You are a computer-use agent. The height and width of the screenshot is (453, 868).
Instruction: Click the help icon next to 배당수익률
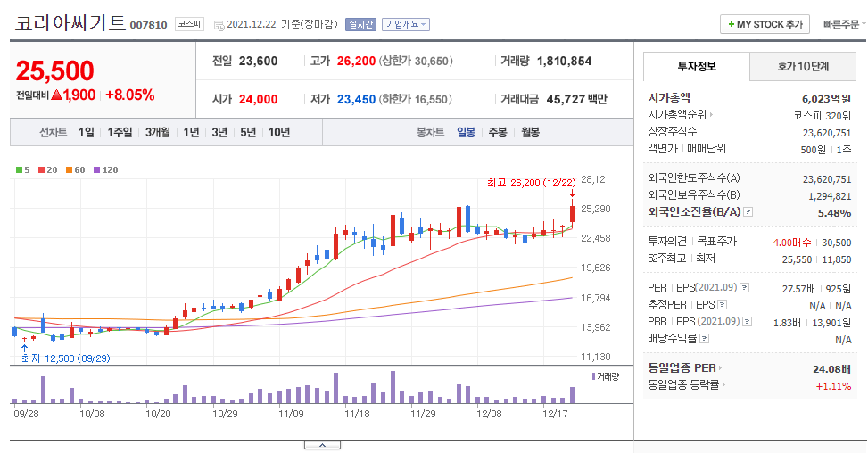pos(704,339)
